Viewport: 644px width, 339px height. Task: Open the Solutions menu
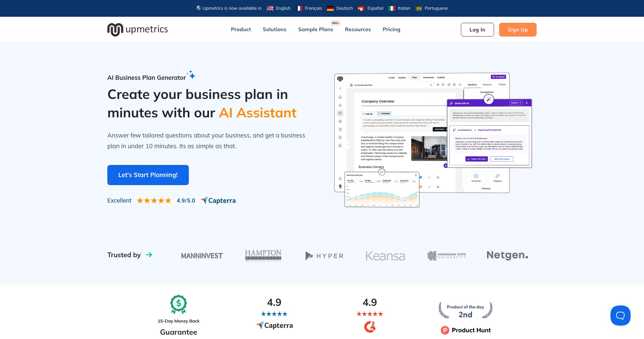pyautogui.click(x=274, y=30)
